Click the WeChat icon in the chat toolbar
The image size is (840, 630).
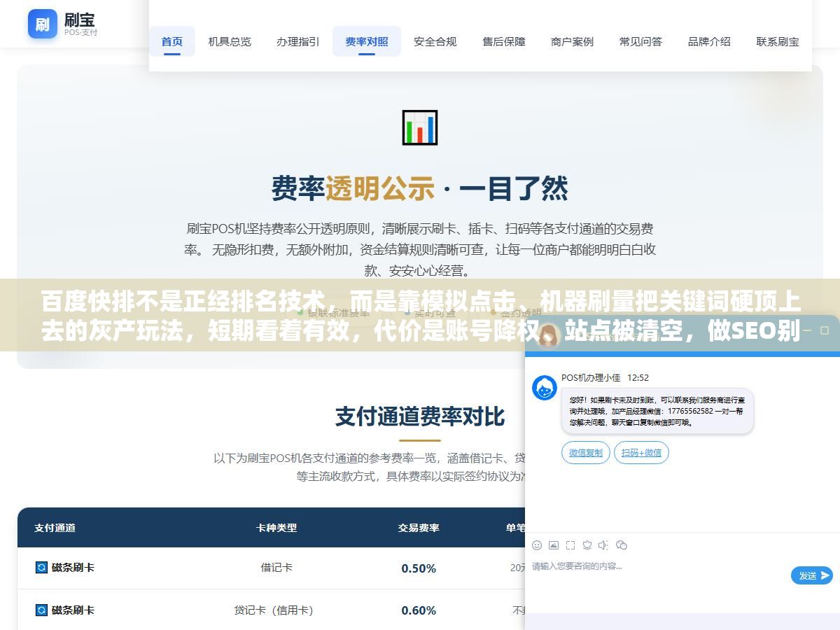tap(622, 545)
